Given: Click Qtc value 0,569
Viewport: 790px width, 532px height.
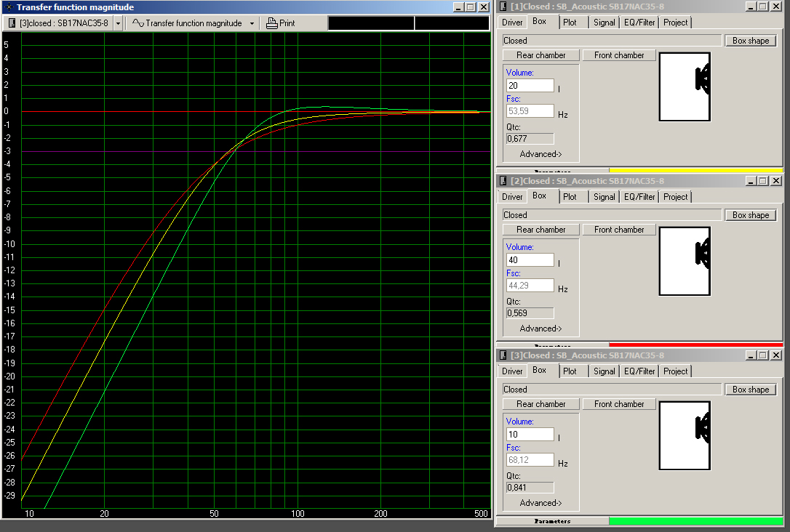Looking at the screenshot, I should coord(530,313).
